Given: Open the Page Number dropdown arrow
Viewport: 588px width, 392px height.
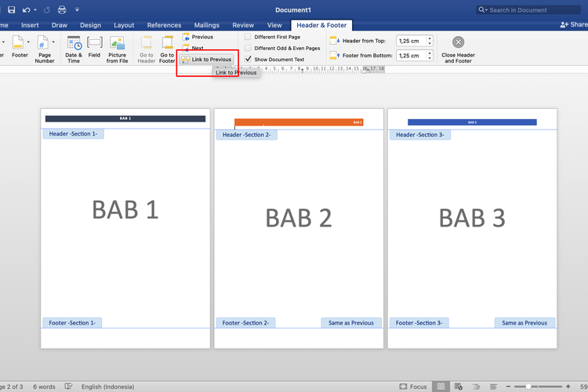Looking at the screenshot, I should [53, 42].
